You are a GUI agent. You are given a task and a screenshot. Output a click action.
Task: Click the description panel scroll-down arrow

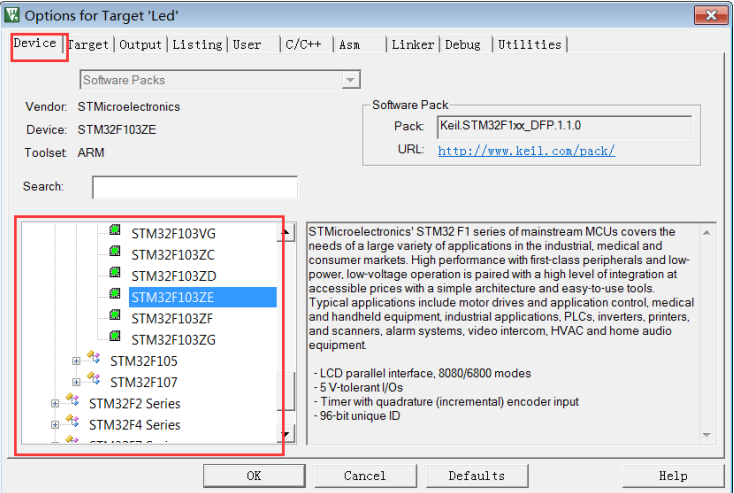coord(707,435)
